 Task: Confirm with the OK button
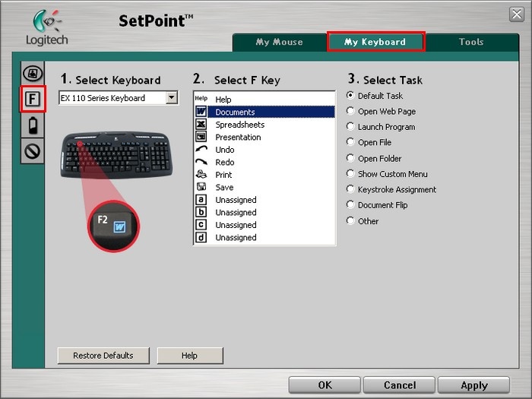pos(325,385)
